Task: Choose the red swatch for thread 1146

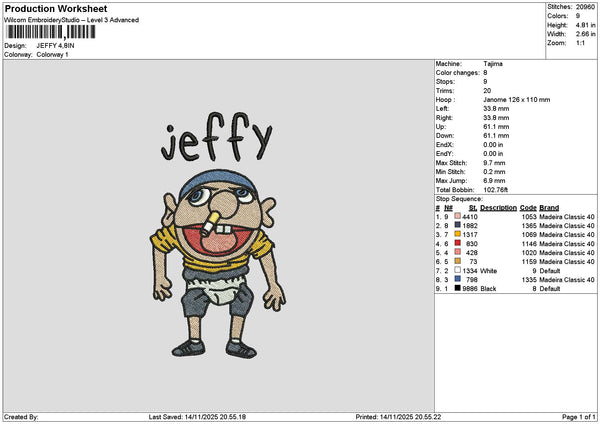Action: pyautogui.click(x=457, y=243)
